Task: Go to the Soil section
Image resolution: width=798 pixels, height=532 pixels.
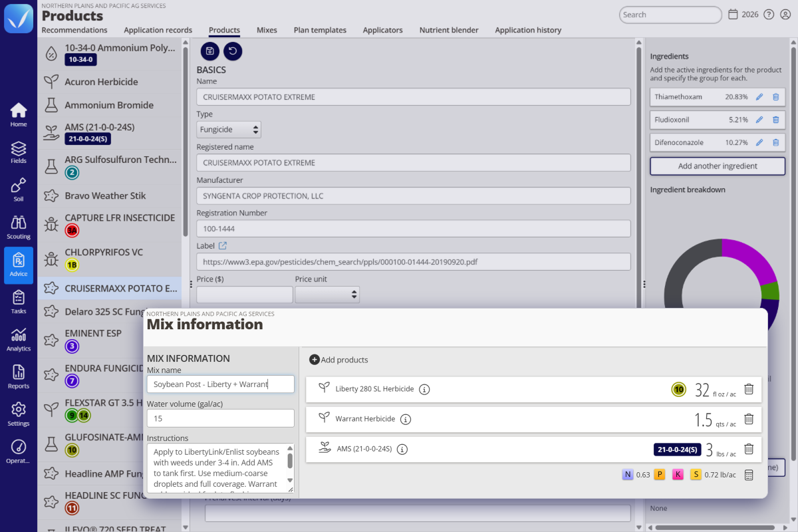Action: (x=19, y=190)
